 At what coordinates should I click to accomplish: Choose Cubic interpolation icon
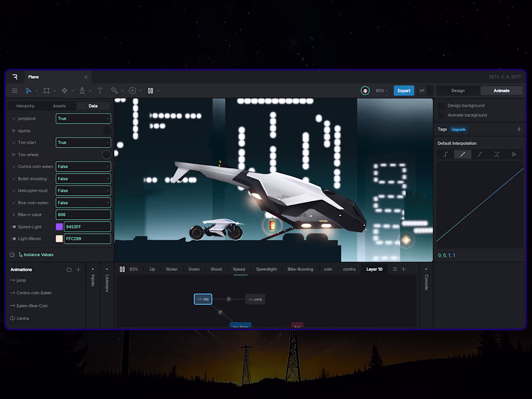(480, 154)
